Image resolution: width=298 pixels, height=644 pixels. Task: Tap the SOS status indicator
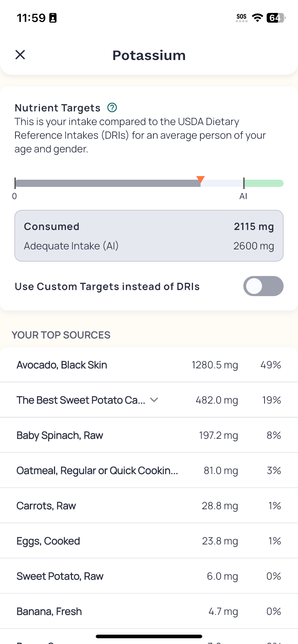[x=241, y=18]
